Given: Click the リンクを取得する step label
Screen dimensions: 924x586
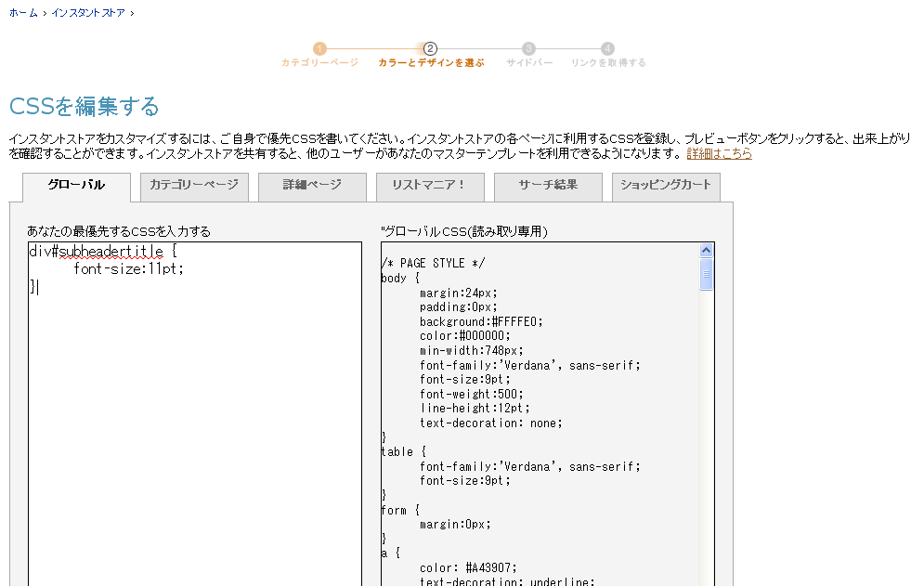Looking at the screenshot, I should (608, 63).
